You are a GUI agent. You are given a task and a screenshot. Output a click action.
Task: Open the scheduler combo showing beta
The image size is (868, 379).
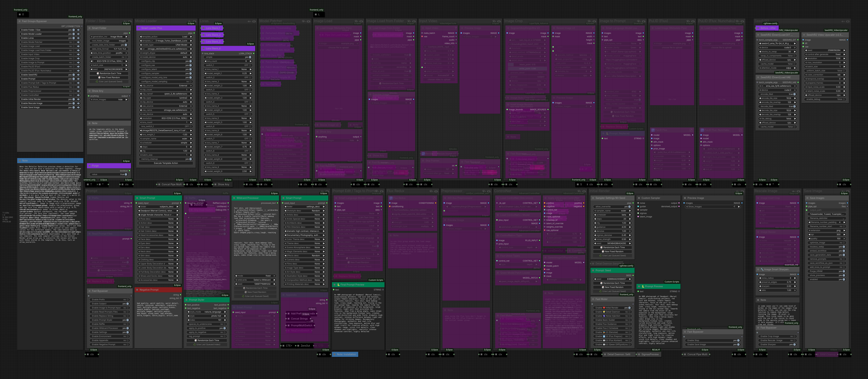click(x=613, y=215)
